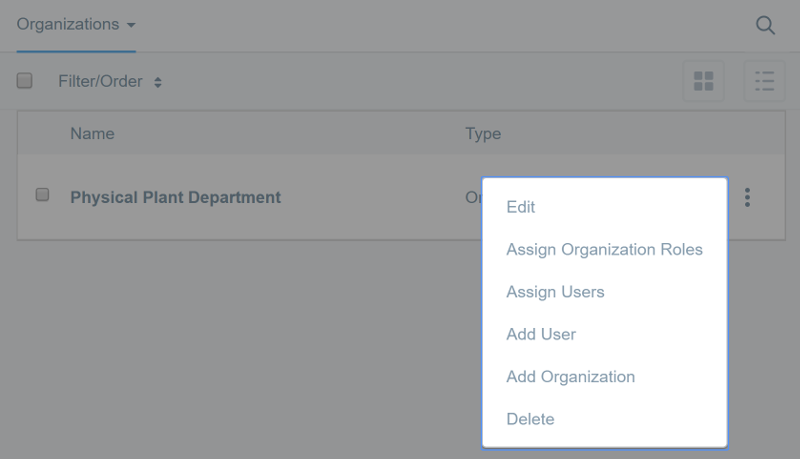Tick the select-all checkbox beside Filter/Order
Viewport: 800px width, 459px height.
point(24,81)
